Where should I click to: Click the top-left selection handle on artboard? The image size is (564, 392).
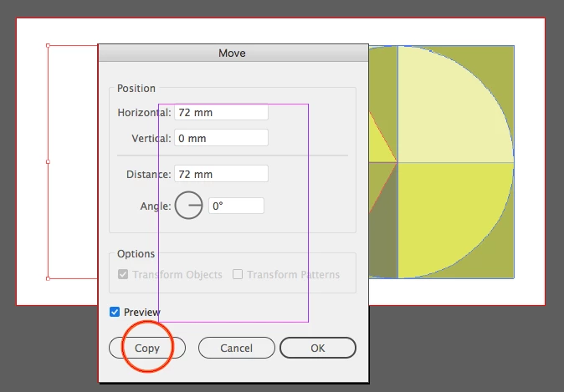[49, 46]
